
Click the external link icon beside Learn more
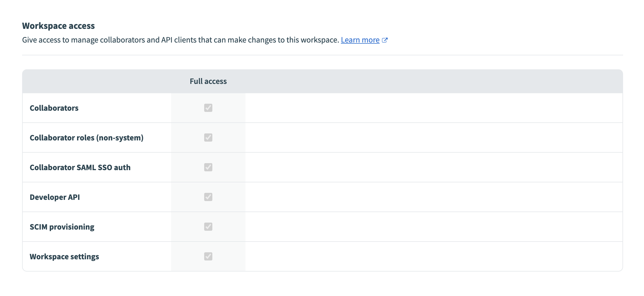(x=385, y=40)
